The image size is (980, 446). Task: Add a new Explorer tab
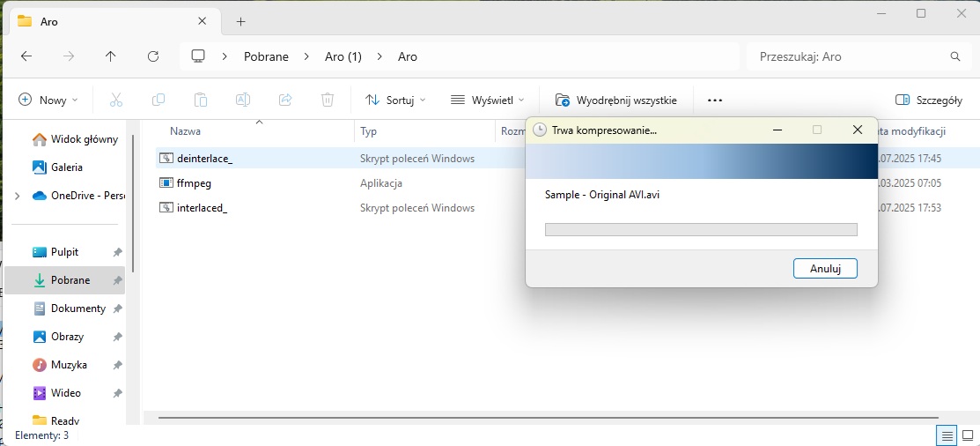click(x=240, y=21)
